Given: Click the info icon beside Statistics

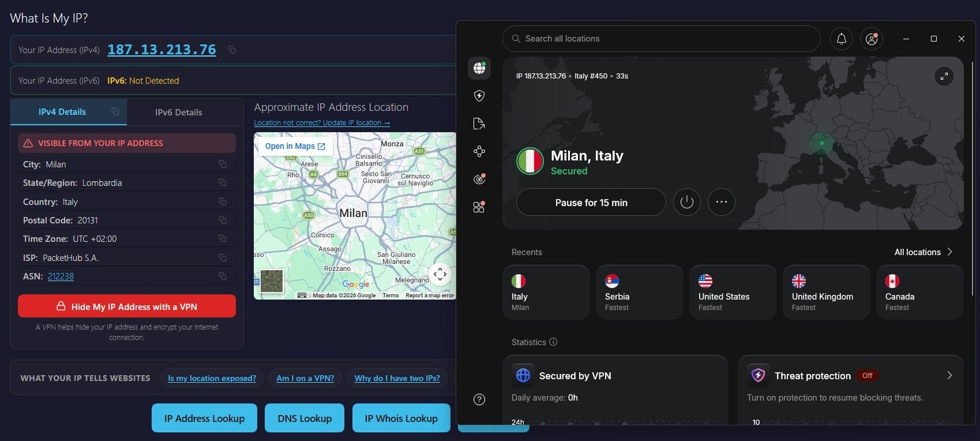Looking at the screenshot, I should (x=553, y=342).
